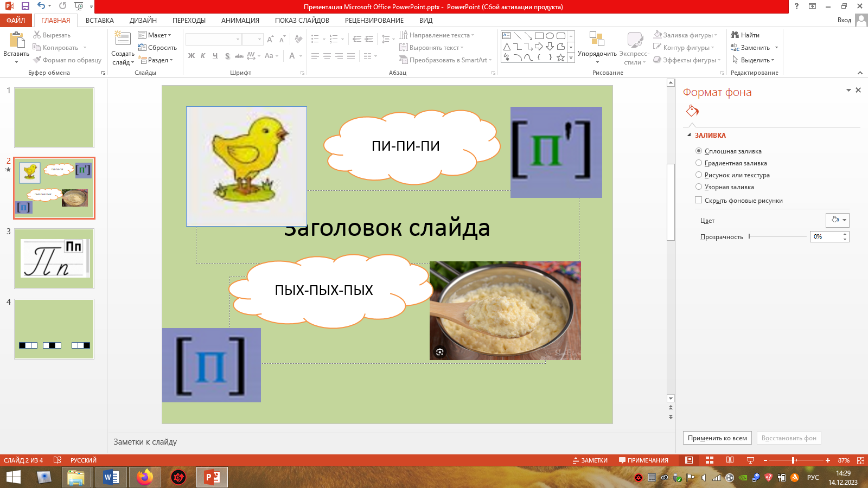Click the Paste (Вставить) clipboard icon
The image size is (868, 488).
pos(16,41)
